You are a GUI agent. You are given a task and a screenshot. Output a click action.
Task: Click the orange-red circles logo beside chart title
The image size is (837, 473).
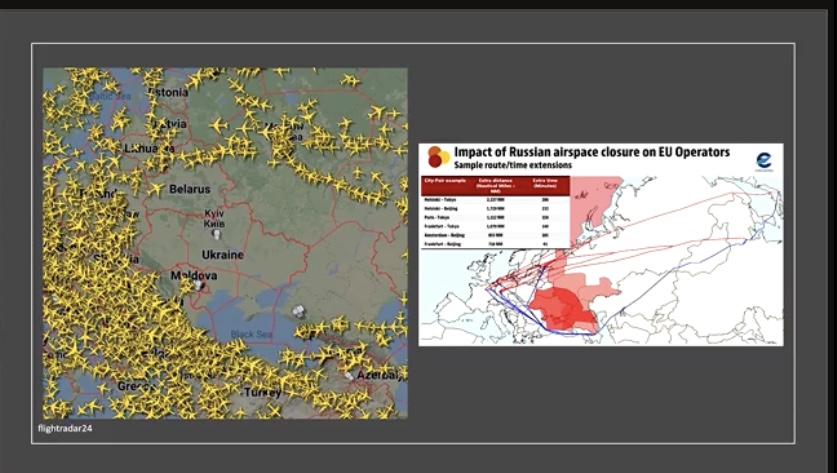coord(437,157)
